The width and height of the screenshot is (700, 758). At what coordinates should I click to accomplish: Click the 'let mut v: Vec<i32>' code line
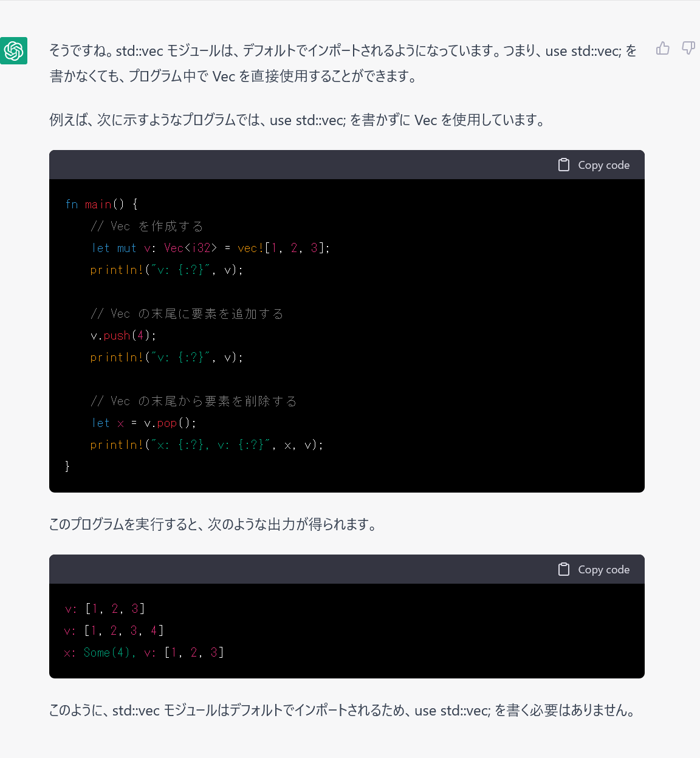tap(210, 248)
